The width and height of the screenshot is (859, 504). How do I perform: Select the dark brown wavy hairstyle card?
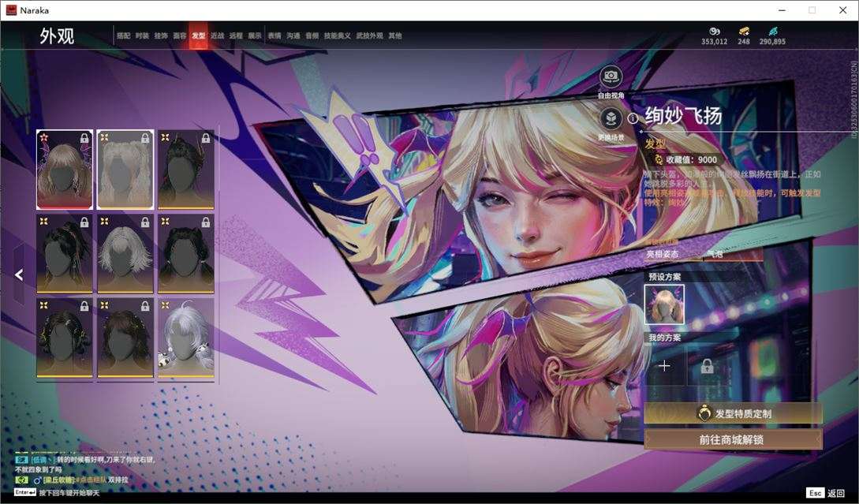click(125, 338)
